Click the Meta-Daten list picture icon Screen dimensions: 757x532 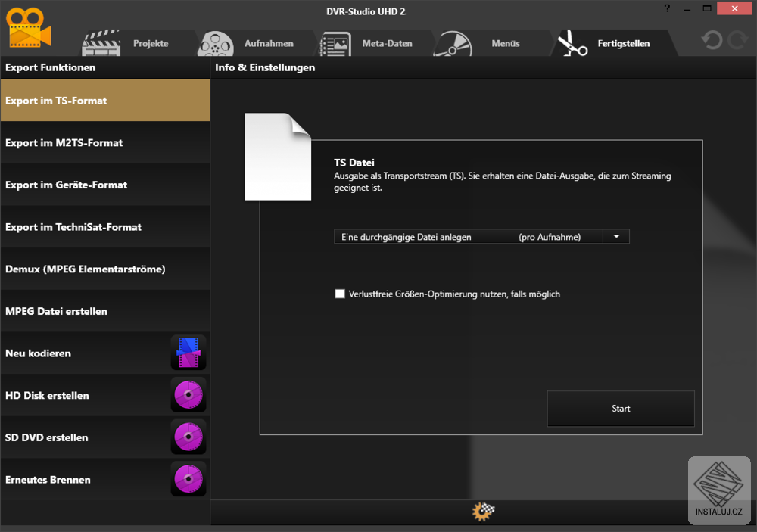pos(335,45)
